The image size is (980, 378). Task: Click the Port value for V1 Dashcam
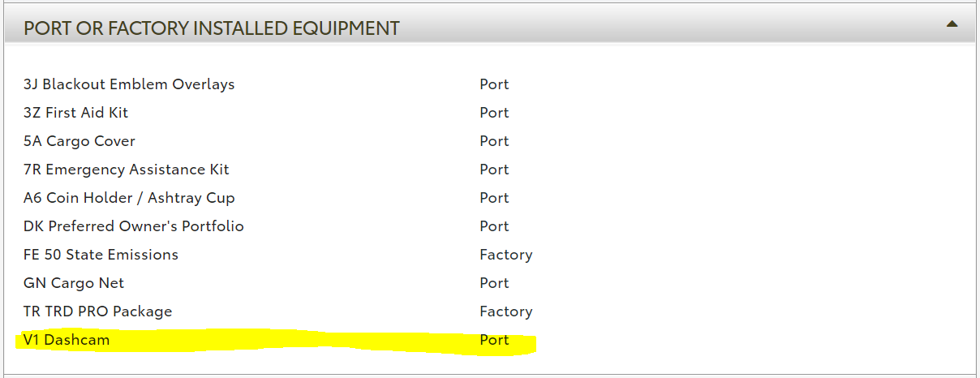494,340
